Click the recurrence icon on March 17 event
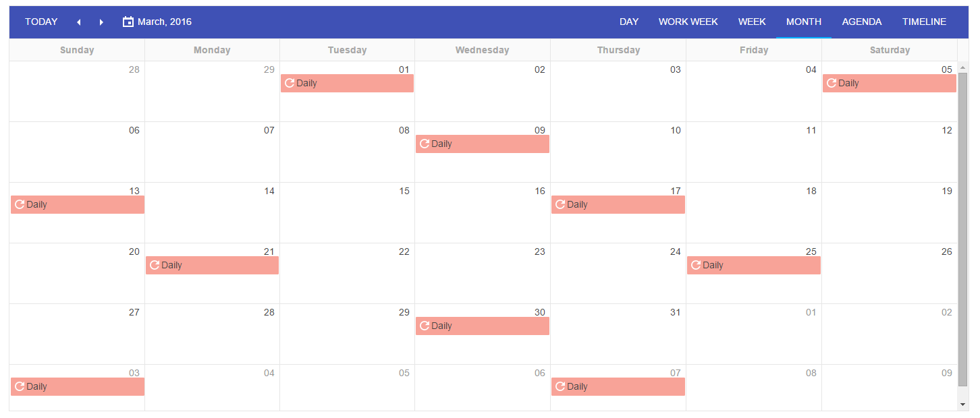The image size is (980, 418). [x=560, y=204]
